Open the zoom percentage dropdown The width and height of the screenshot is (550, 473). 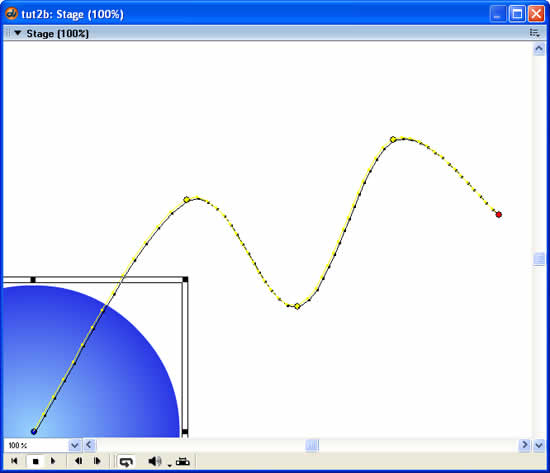coord(74,445)
